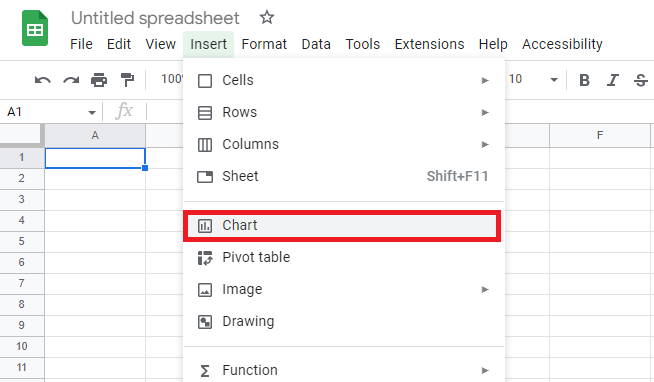Screen dimensions: 654x382
Task: Toggle Bold formatting
Action: (584, 80)
